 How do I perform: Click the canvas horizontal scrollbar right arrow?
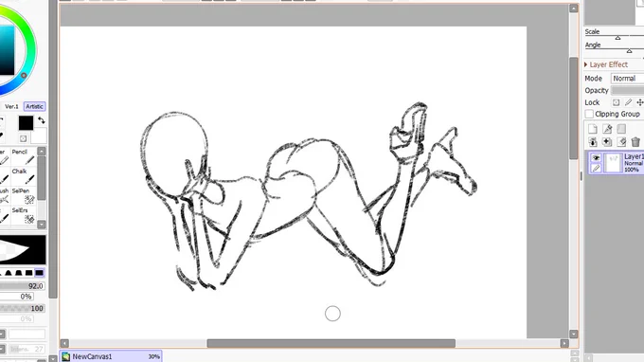tap(564, 343)
